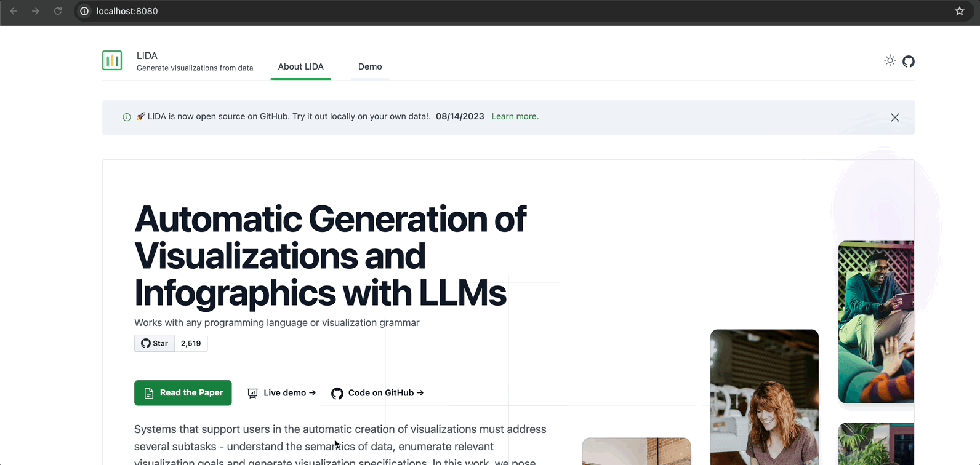
Task: Click the LIDA title text in header
Action: pos(147,55)
